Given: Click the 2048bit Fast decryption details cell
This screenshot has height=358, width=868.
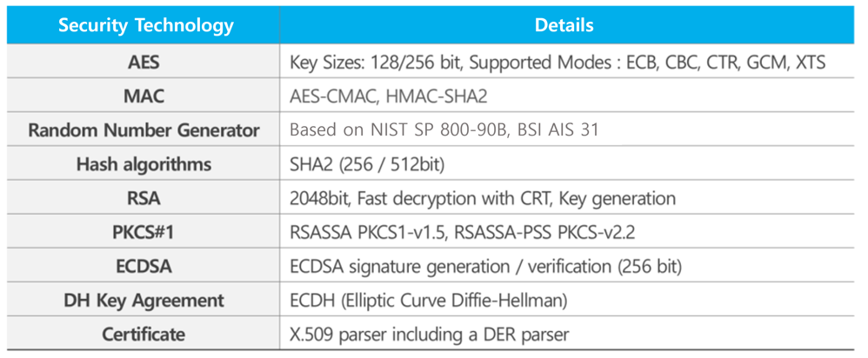Looking at the screenshot, I should tap(482, 198).
